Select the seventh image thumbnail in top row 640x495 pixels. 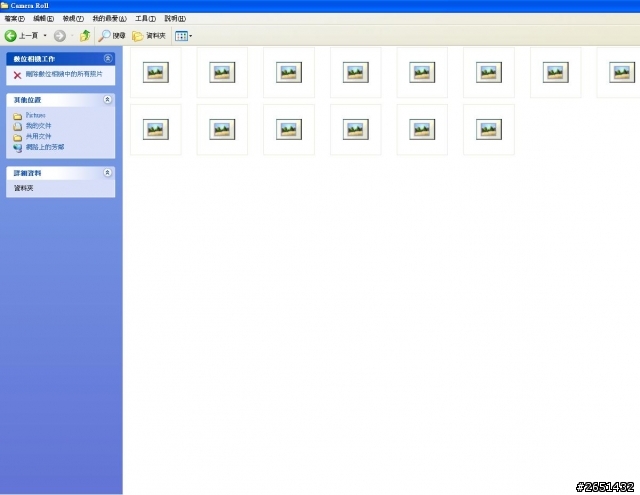point(556,72)
